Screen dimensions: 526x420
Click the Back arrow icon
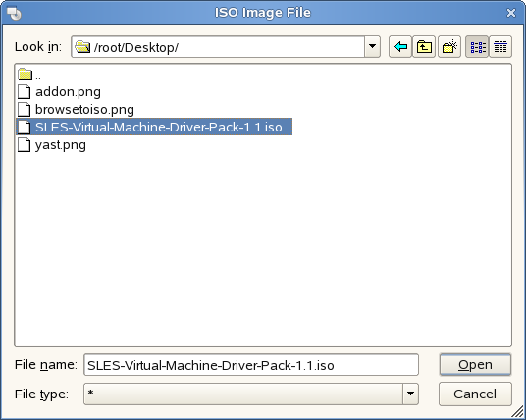pyautogui.click(x=400, y=47)
